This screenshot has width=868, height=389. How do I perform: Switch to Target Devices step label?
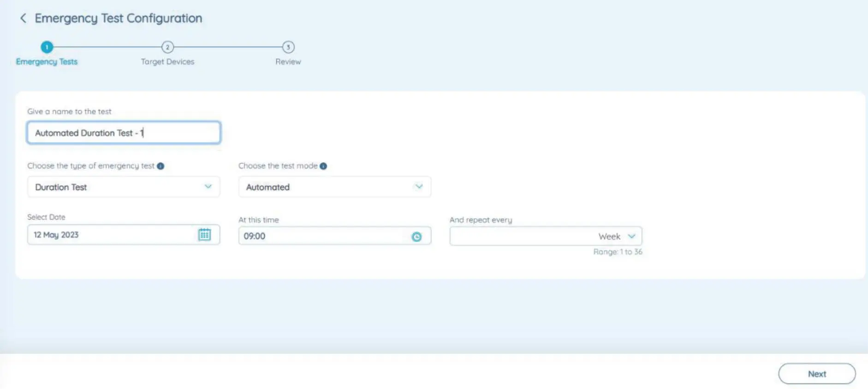click(167, 62)
